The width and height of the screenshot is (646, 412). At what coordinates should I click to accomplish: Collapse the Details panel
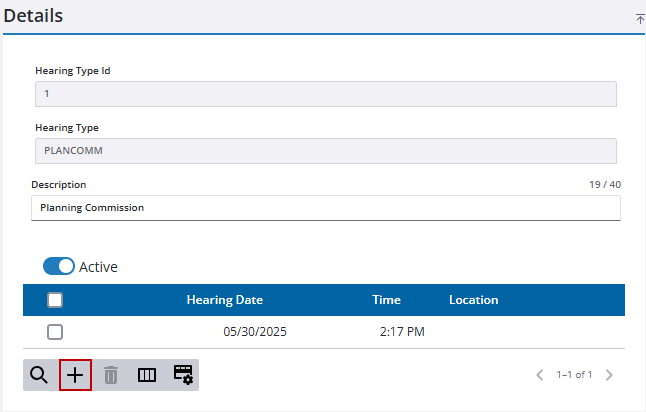(x=639, y=19)
